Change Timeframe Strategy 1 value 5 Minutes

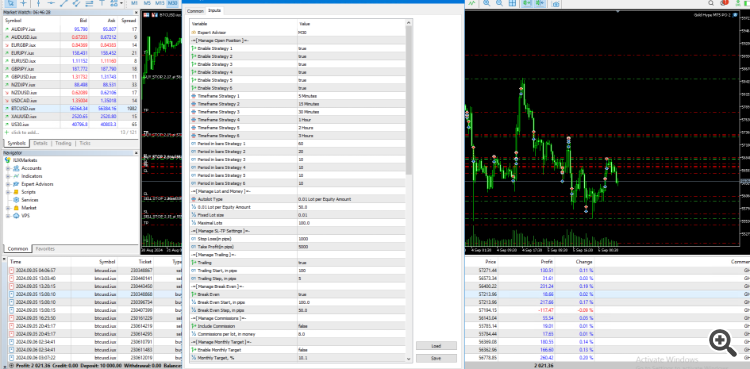(x=351, y=96)
